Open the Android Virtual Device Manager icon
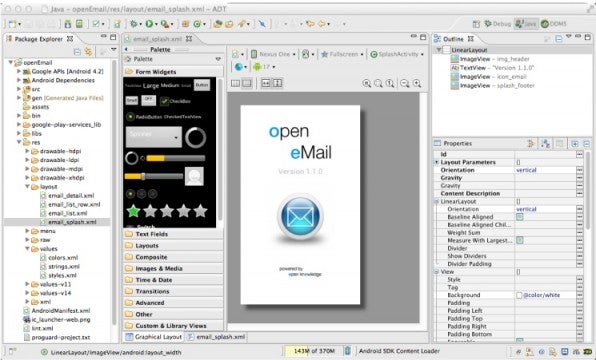Screen dimensions: 596x360 [x=79, y=24]
